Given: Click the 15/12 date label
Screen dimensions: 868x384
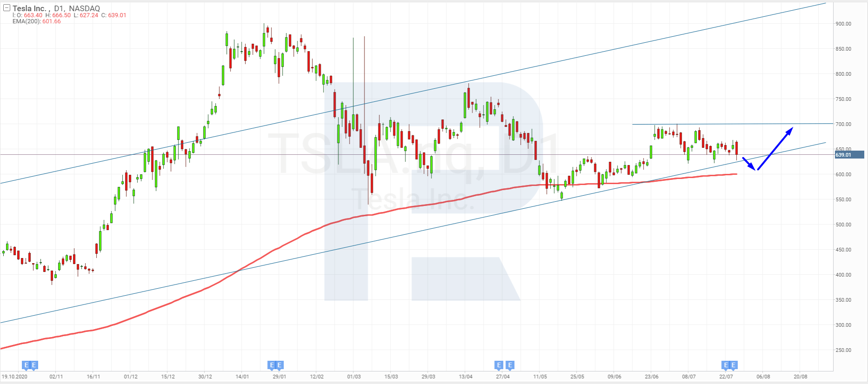Looking at the screenshot, I should click(x=168, y=377).
